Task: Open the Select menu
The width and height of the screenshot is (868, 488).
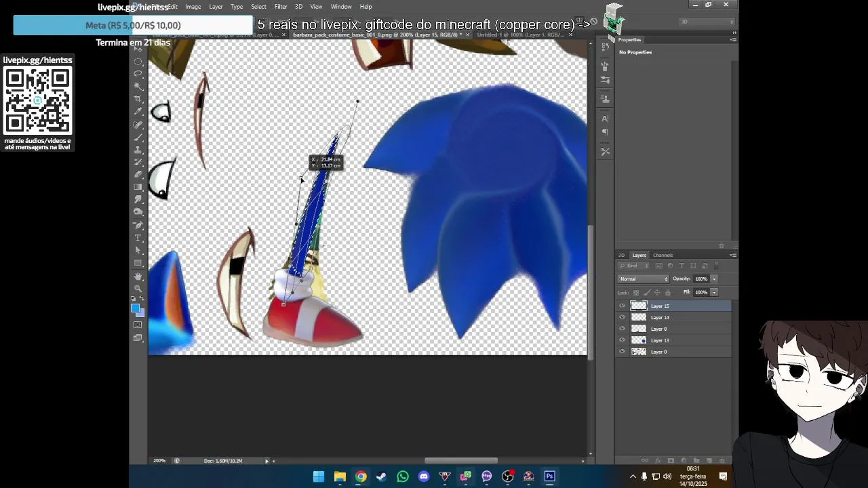Action: pos(258,7)
